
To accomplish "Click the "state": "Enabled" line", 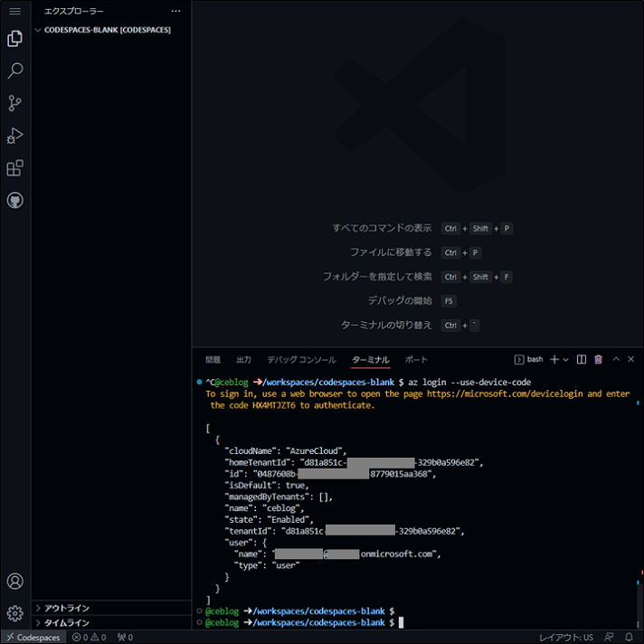I will (269, 519).
